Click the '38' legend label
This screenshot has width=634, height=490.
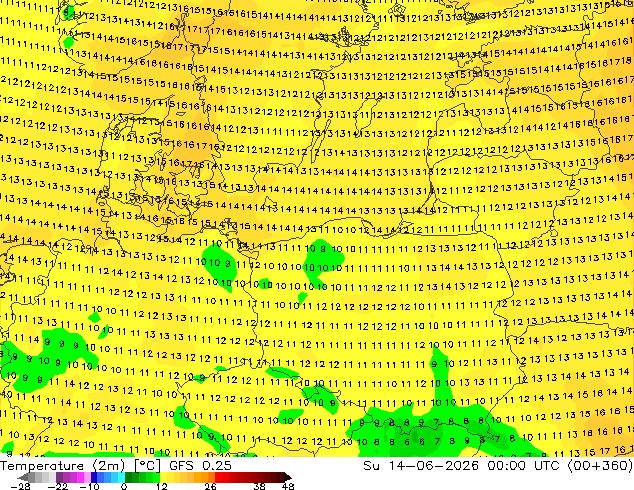pos(260,486)
